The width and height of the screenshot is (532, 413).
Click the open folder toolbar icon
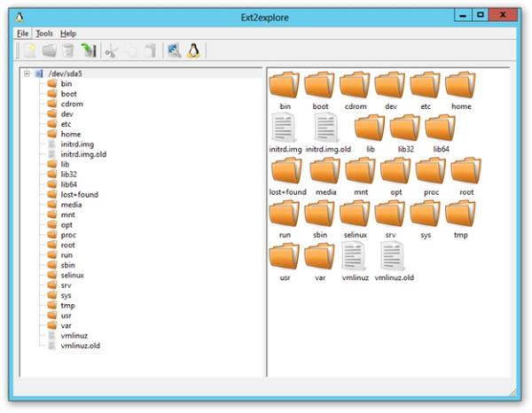pyautogui.click(x=49, y=51)
